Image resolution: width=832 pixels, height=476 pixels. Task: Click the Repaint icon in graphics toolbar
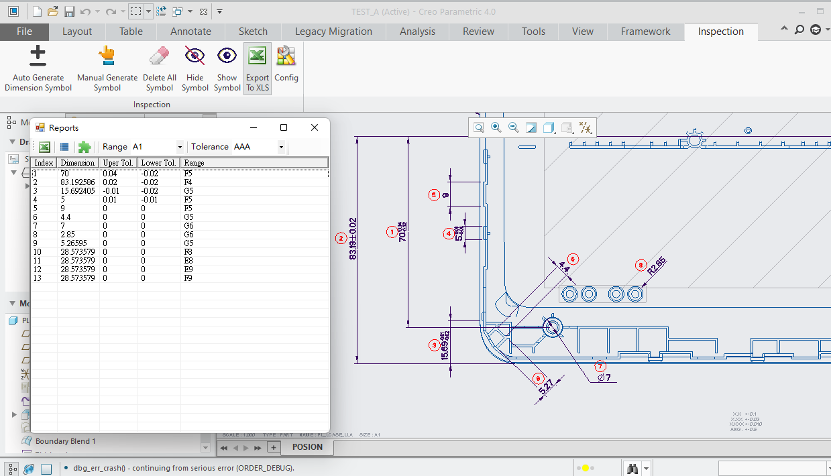[x=531, y=128]
